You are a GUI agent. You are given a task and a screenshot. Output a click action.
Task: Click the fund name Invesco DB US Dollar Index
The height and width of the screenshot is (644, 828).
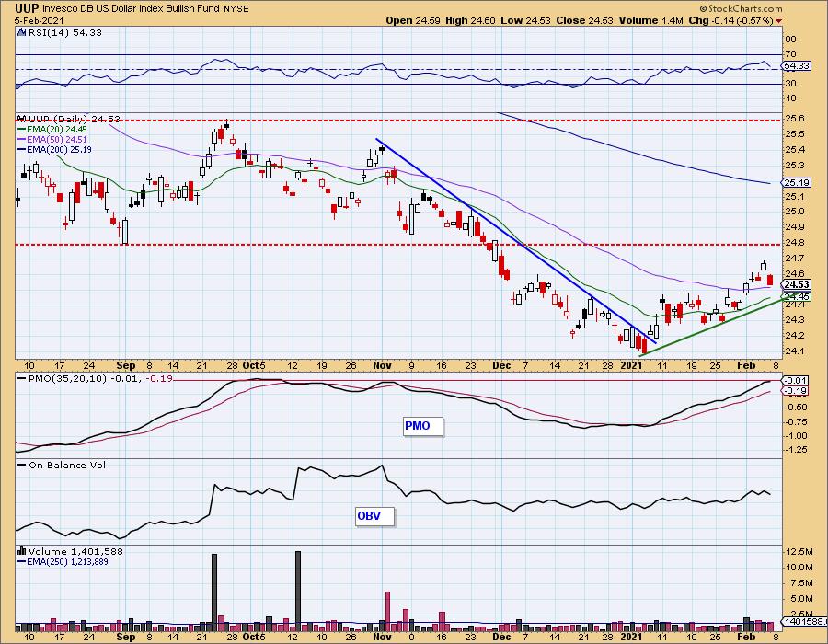click(103, 9)
